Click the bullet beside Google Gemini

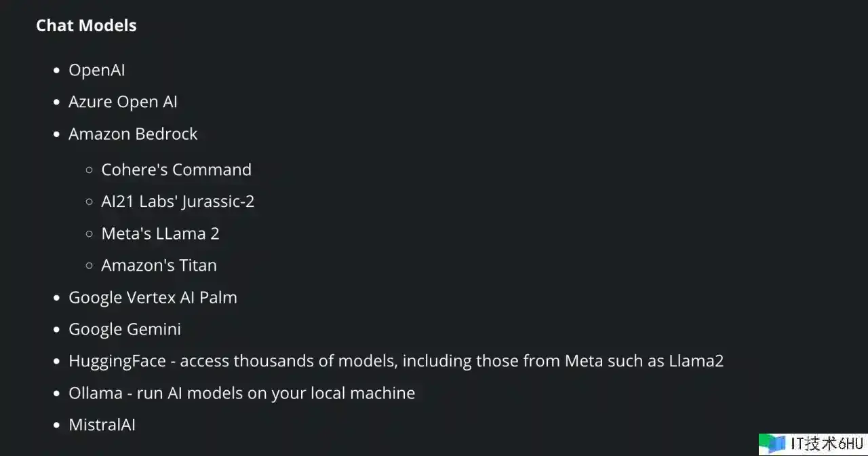coord(57,330)
